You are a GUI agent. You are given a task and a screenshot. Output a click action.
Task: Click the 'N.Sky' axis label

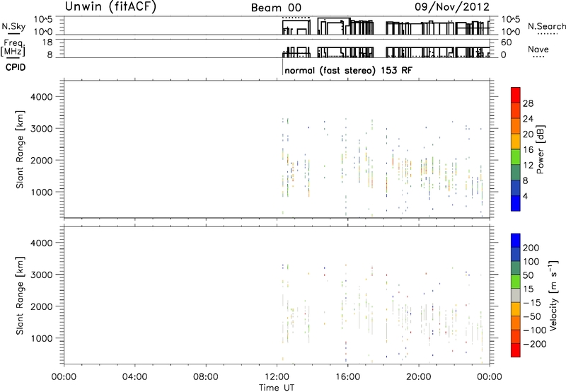tap(13, 26)
